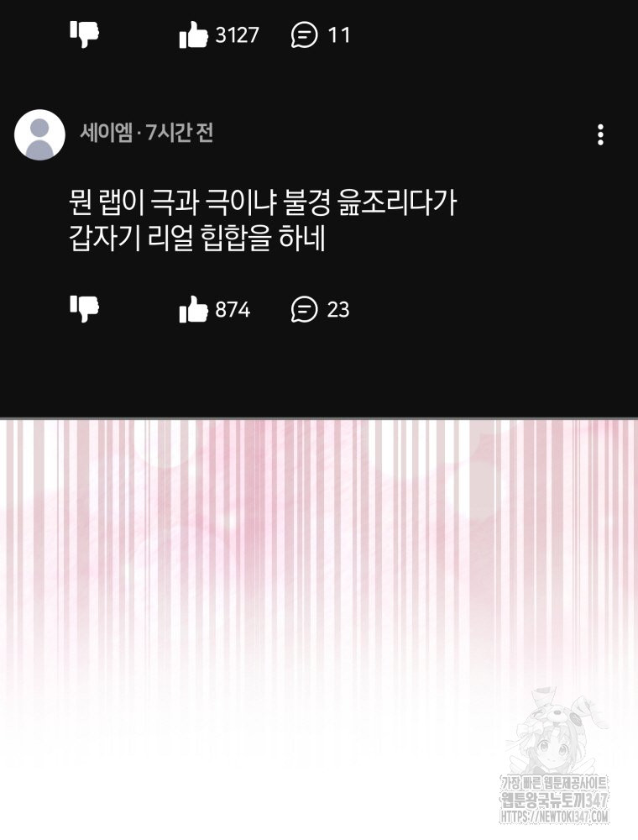Click the '7시간 전' timestamp

[180, 133]
